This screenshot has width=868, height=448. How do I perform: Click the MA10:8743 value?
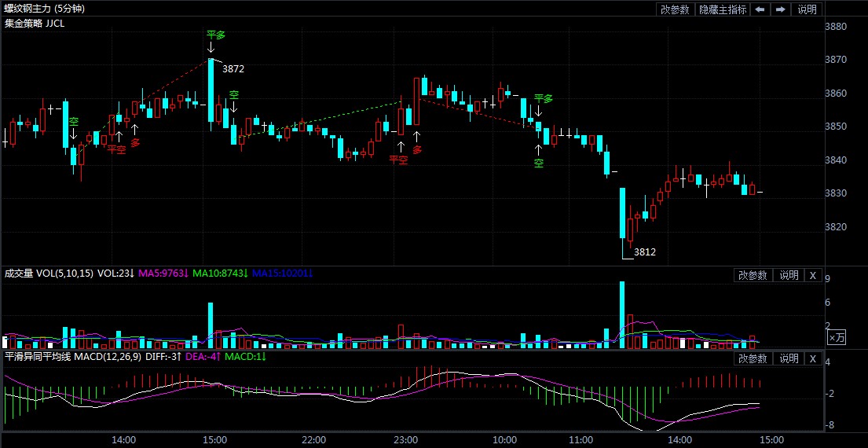(222, 273)
